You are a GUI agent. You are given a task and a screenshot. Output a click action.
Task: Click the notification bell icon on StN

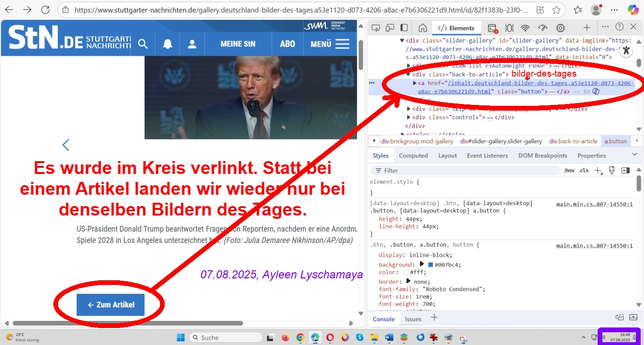pos(168,44)
